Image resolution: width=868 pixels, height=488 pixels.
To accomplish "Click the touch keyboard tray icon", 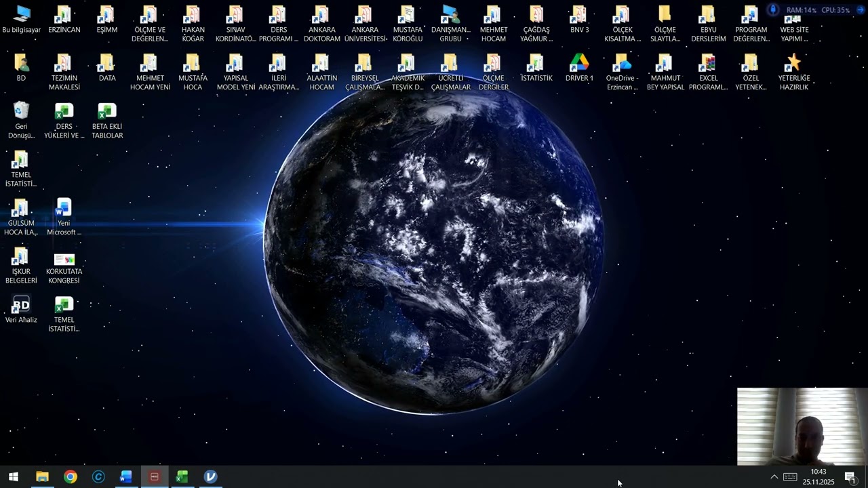I will pyautogui.click(x=790, y=477).
